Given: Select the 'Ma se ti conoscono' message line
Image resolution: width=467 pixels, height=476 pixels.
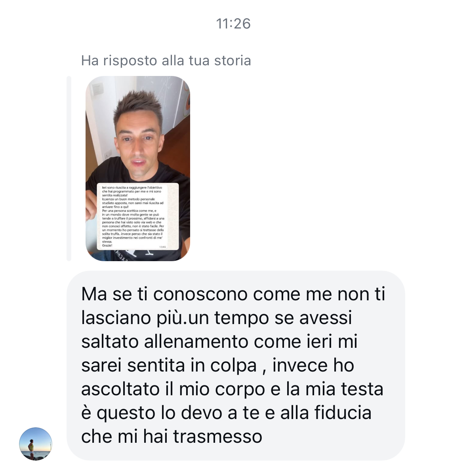Looking at the screenshot, I should 233,294.
